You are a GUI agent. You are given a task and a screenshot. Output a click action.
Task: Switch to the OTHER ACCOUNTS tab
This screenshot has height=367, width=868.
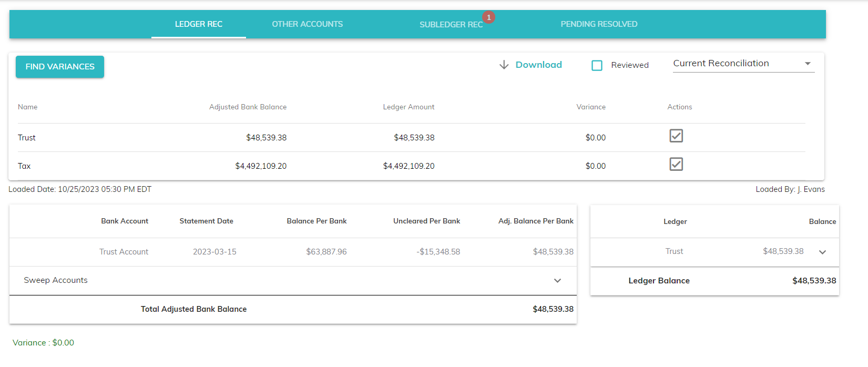(x=307, y=24)
